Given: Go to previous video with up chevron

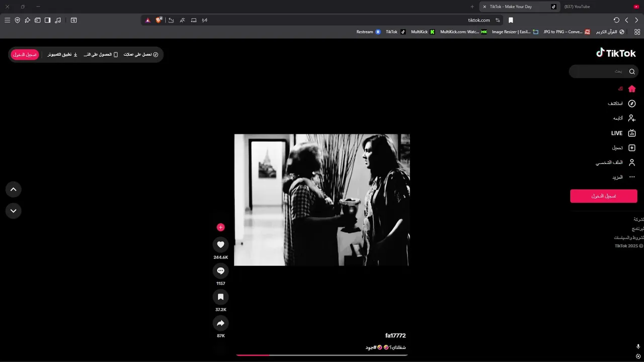Looking at the screenshot, I should coord(14,190).
